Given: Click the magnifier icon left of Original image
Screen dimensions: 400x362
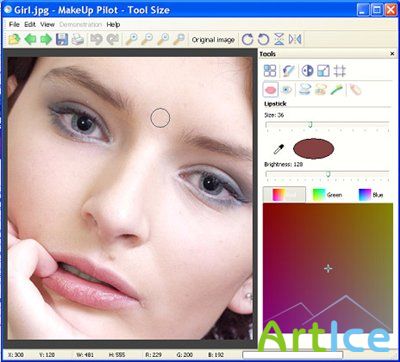Looking at the screenshot, I should (179, 40).
